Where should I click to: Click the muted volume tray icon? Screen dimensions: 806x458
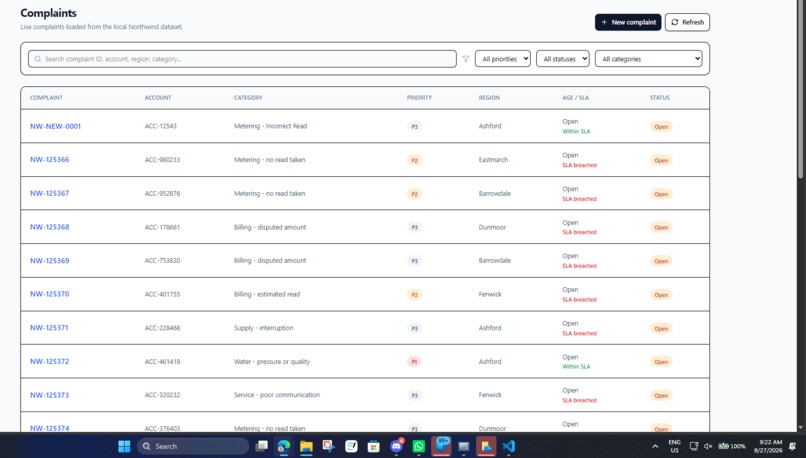(x=708, y=446)
